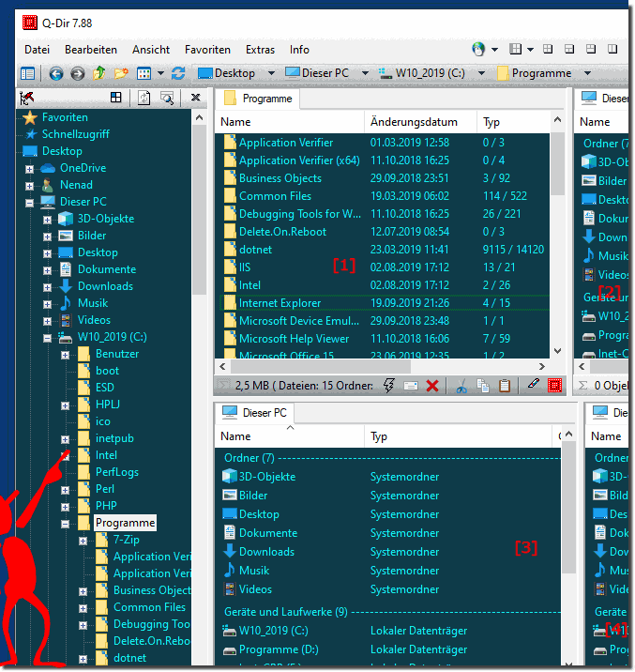Open the Info menu
The image size is (635, 672).
click(x=299, y=50)
